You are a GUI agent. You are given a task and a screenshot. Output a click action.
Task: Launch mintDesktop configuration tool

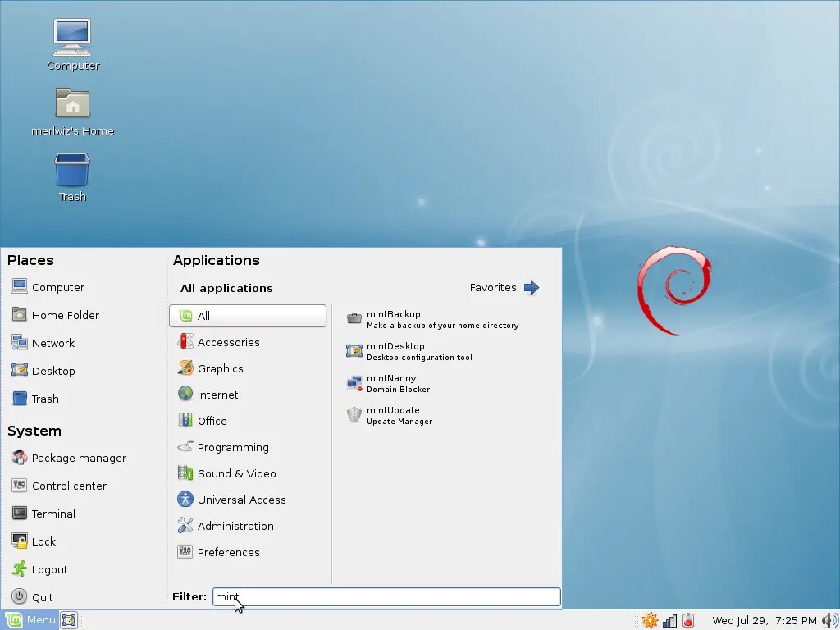click(x=410, y=351)
